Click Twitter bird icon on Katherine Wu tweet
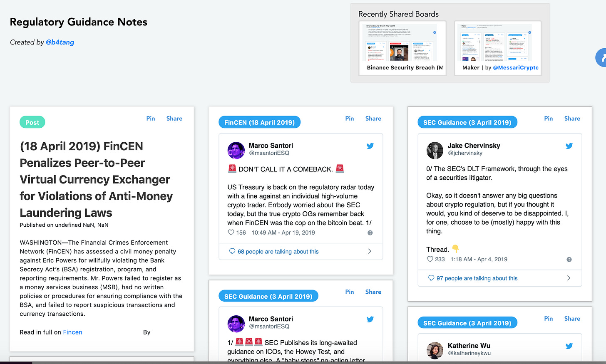The image size is (606, 364). click(x=569, y=346)
